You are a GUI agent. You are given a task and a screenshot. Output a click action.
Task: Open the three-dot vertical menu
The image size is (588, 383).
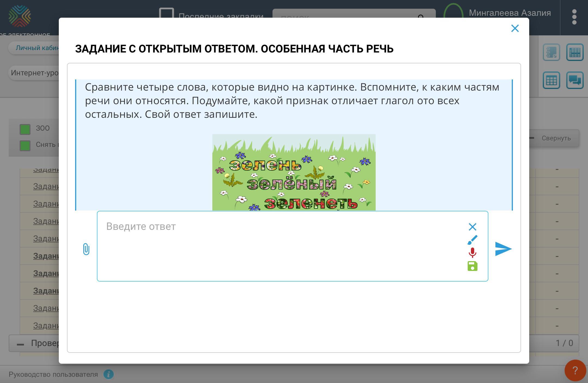[x=574, y=17]
